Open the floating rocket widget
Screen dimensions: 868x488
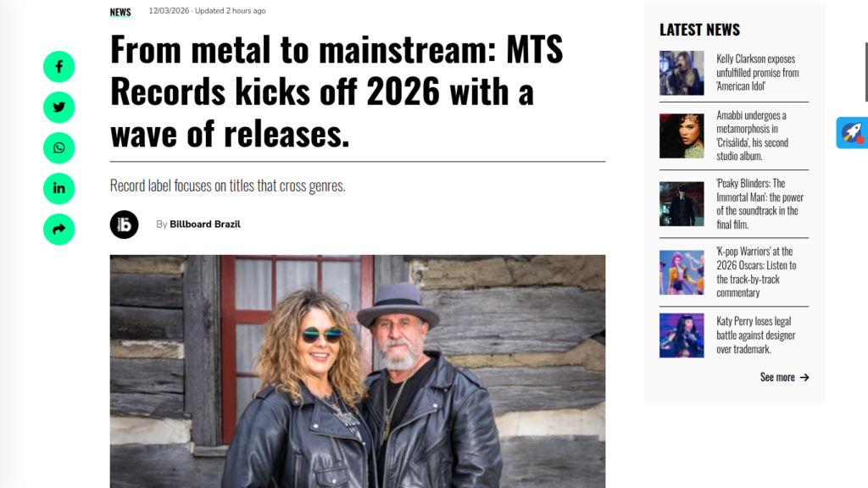click(x=852, y=133)
